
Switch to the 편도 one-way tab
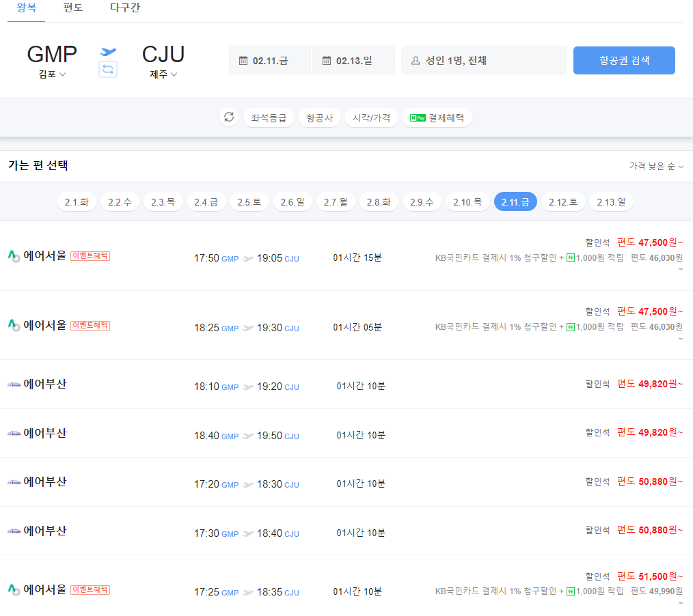pyautogui.click(x=73, y=8)
